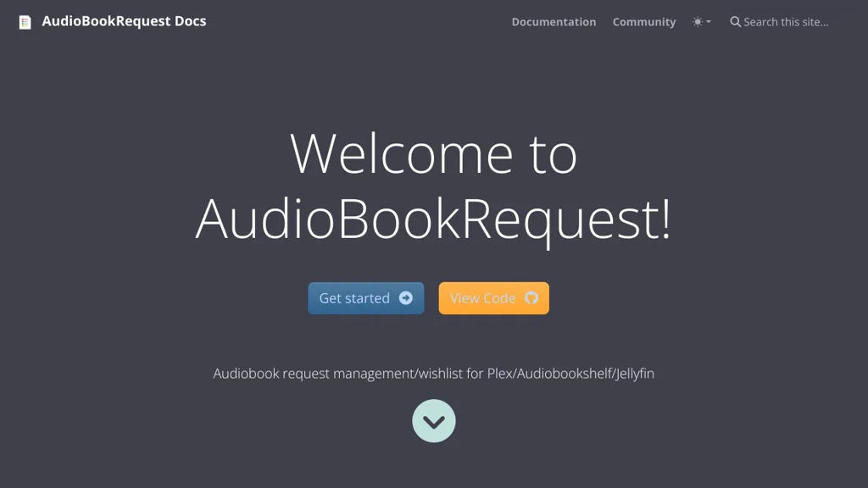Click the AudioBookRequest Docs logo icon
The width and height of the screenshot is (868, 488).
pos(25,22)
